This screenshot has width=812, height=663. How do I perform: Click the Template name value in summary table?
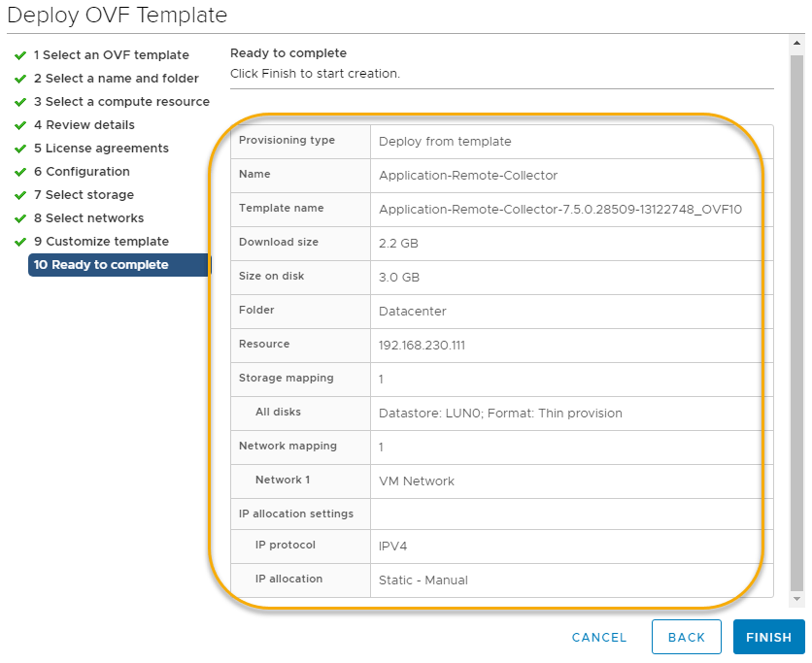coord(560,209)
